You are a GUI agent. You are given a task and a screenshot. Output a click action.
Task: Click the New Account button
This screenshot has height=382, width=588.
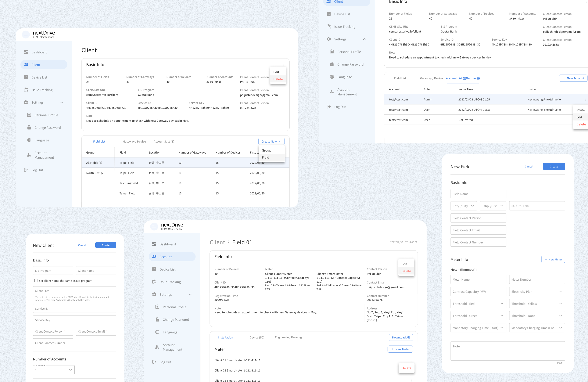point(573,78)
